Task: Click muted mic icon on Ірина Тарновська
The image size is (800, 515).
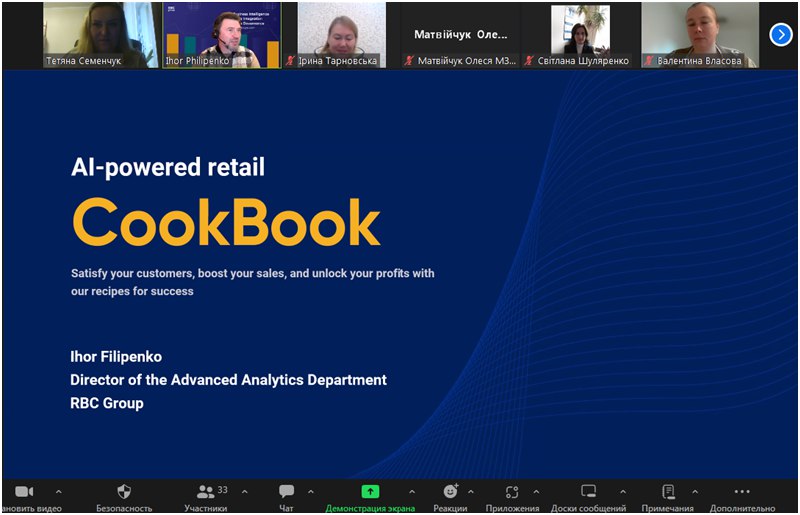Action: point(290,61)
